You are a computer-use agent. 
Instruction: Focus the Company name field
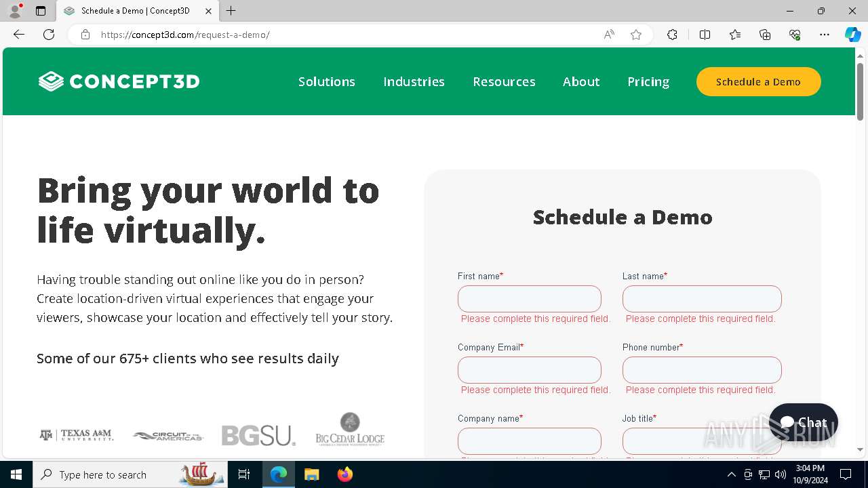point(530,441)
